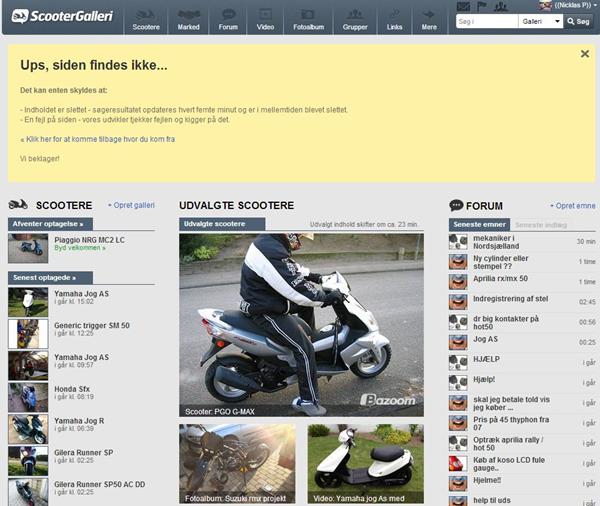Open the Forum navigation item
The height and width of the screenshot is (506, 600).
pos(228,20)
